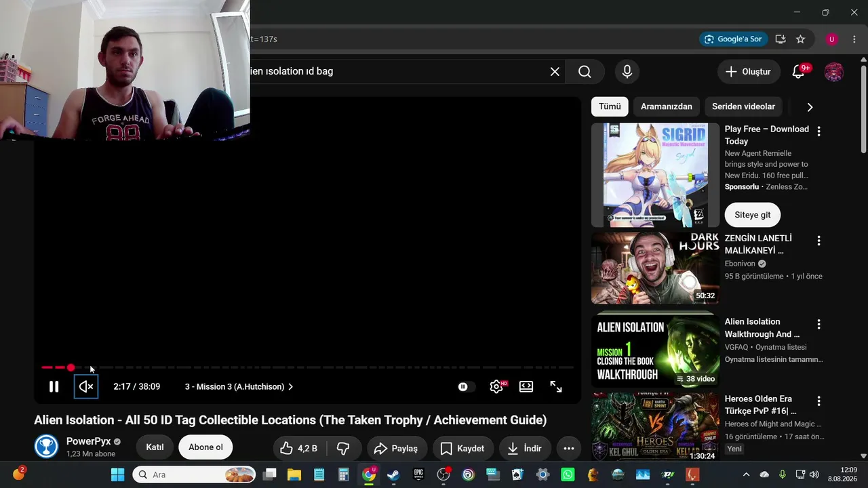Open options for Heroes Olden Era video
This screenshot has height=488, width=868.
tap(818, 401)
